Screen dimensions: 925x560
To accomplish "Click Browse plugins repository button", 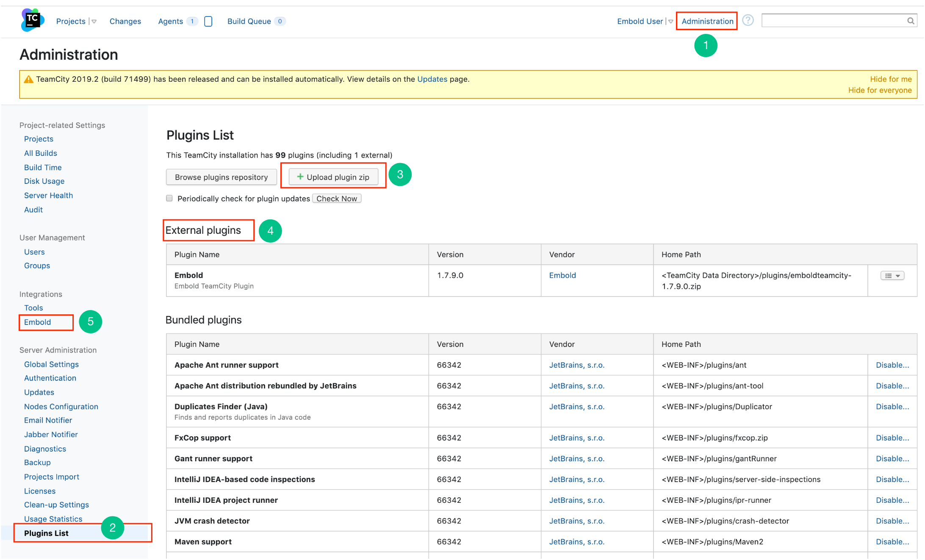I will pos(222,177).
